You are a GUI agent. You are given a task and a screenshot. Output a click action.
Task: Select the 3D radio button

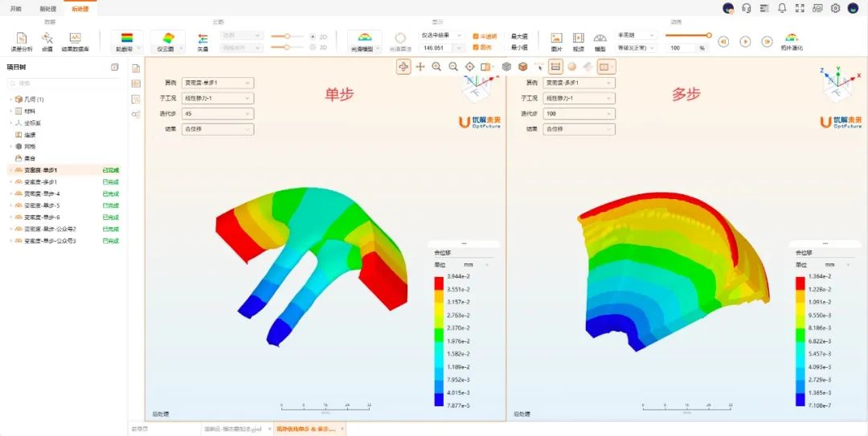click(312, 47)
